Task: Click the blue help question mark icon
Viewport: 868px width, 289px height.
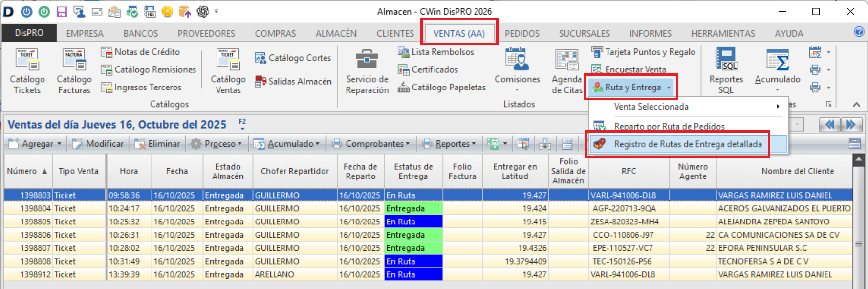Action: [x=859, y=32]
